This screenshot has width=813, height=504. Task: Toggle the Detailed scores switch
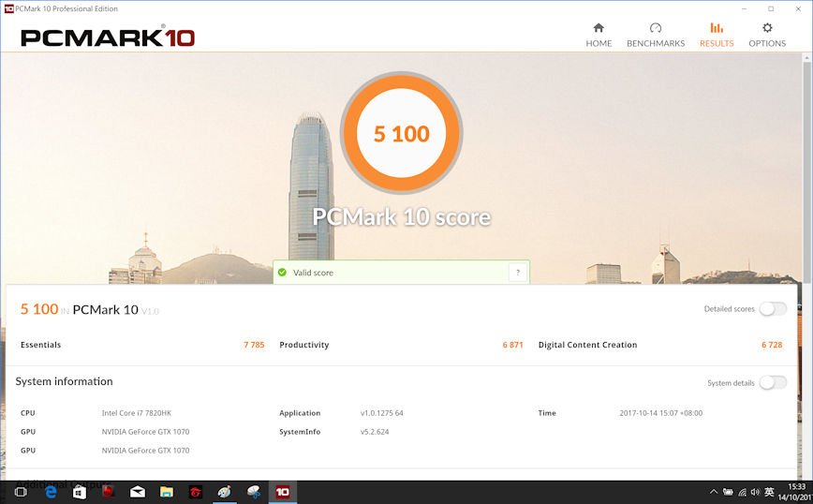[x=773, y=309]
